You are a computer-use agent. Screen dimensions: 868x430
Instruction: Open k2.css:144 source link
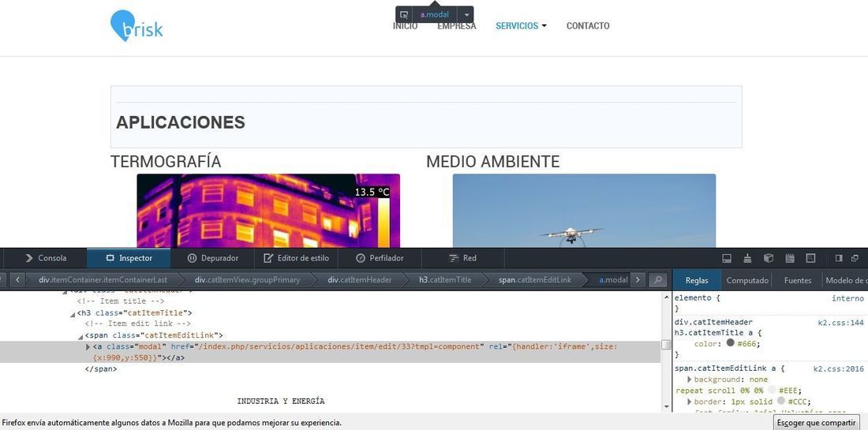click(841, 322)
